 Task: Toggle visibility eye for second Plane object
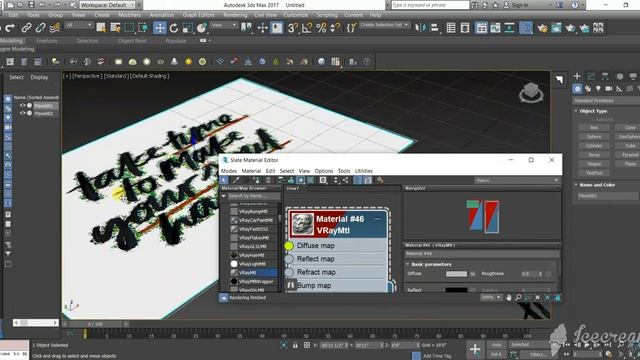(22, 113)
